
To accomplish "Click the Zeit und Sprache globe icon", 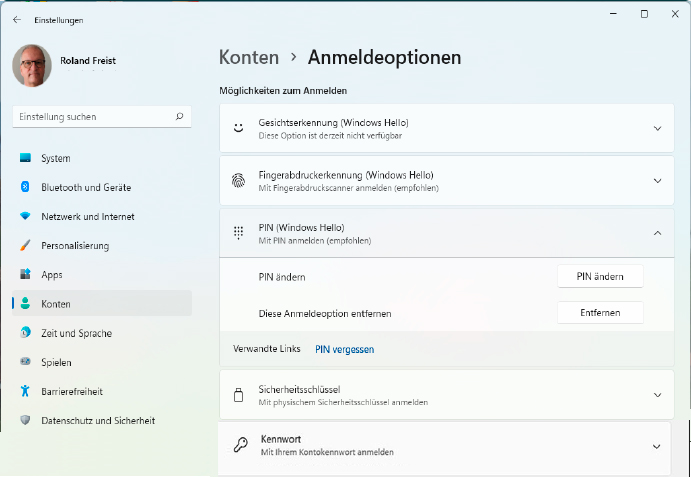I will coord(25,332).
